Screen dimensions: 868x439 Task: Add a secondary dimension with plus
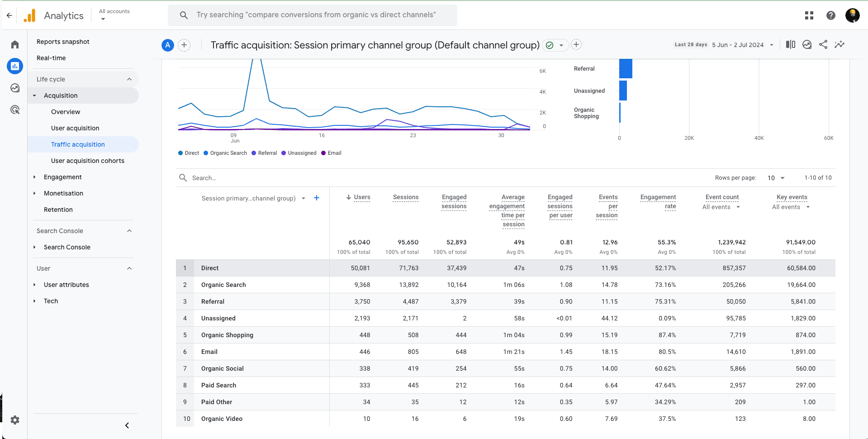coord(317,198)
